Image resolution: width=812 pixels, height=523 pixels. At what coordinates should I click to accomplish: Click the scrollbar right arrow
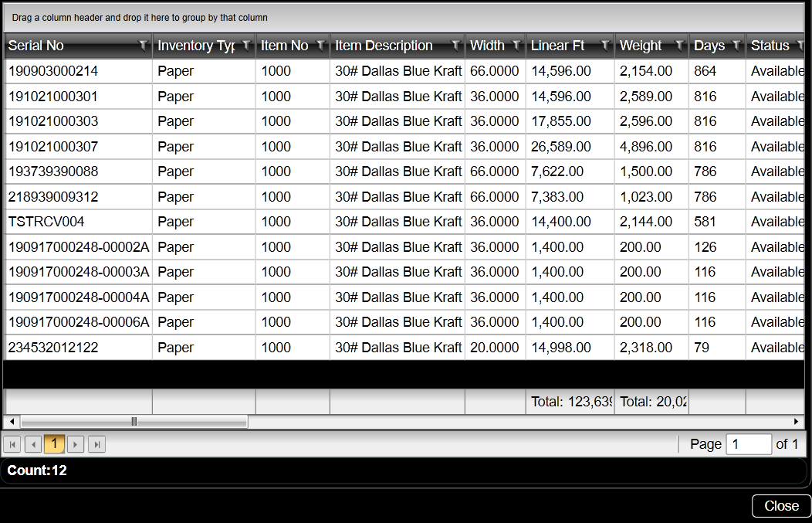coord(797,422)
